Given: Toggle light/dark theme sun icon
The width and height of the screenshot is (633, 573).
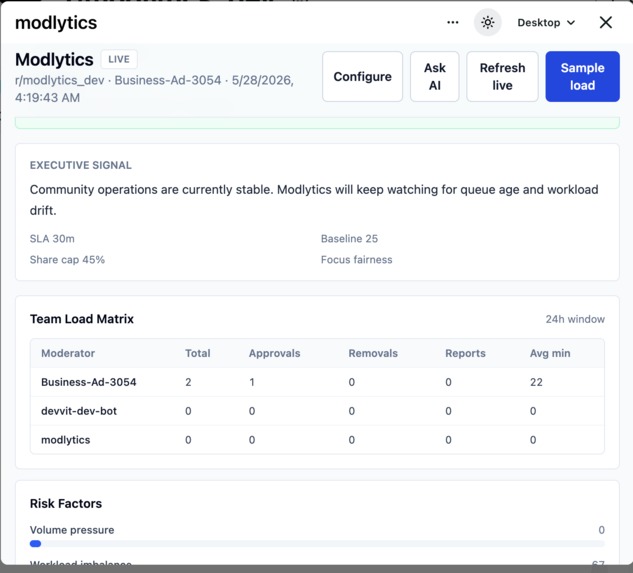Looking at the screenshot, I should [488, 23].
